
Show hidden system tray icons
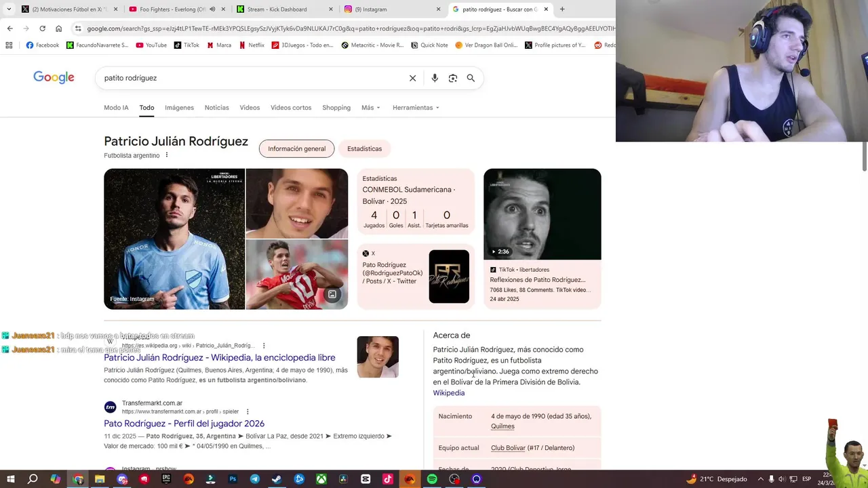761,479
